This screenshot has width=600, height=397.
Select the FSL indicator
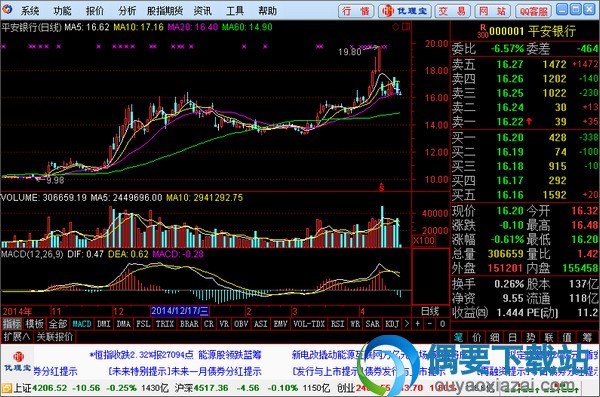(x=143, y=324)
